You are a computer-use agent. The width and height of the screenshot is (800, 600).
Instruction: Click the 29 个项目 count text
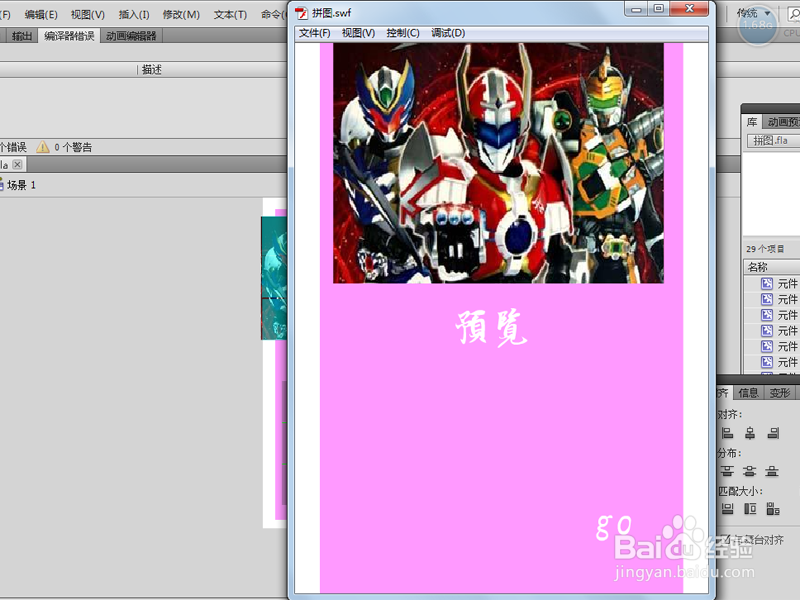[x=765, y=249]
